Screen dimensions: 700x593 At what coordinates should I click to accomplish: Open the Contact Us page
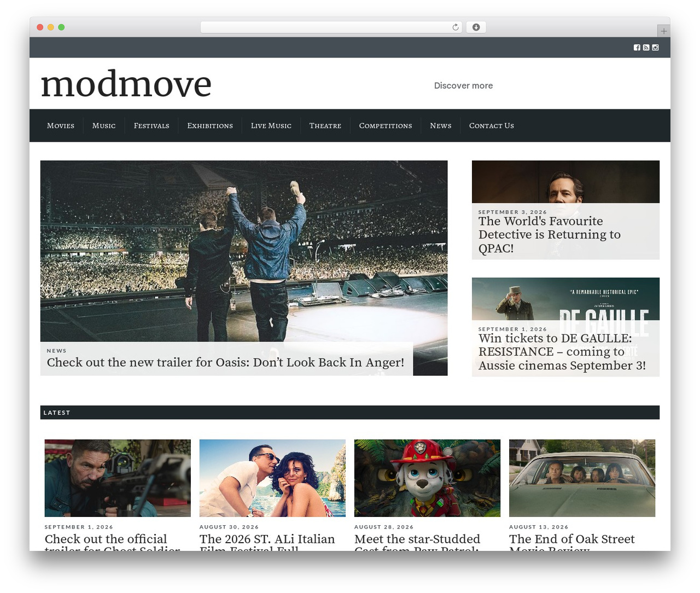point(492,126)
